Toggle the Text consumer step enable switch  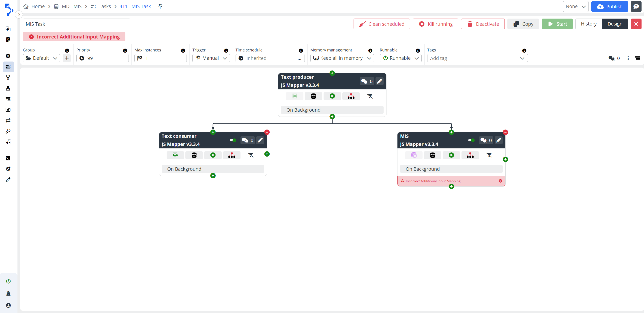pos(233,140)
